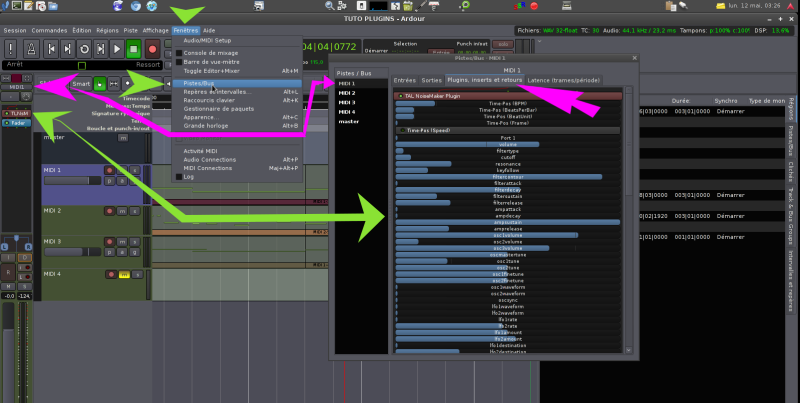Mute the MIDI 2 track
This screenshot has height=403, width=800.
coord(122,211)
